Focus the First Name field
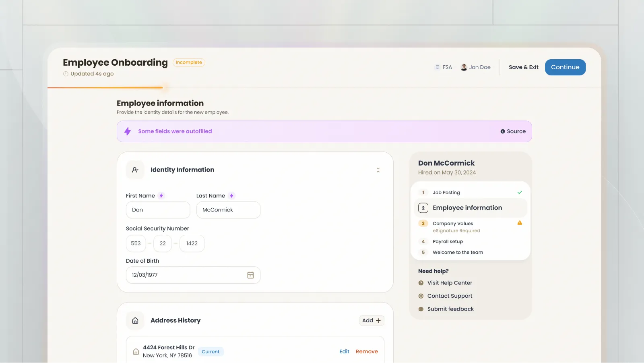The height and width of the screenshot is (363, 644). pyautogui.click(x=158, y=210)
